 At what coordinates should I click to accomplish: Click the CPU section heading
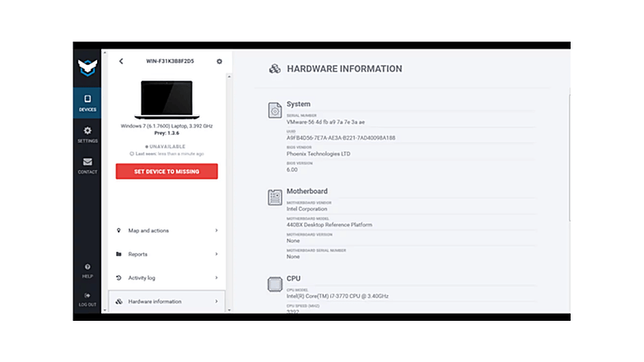pos(293,278)
